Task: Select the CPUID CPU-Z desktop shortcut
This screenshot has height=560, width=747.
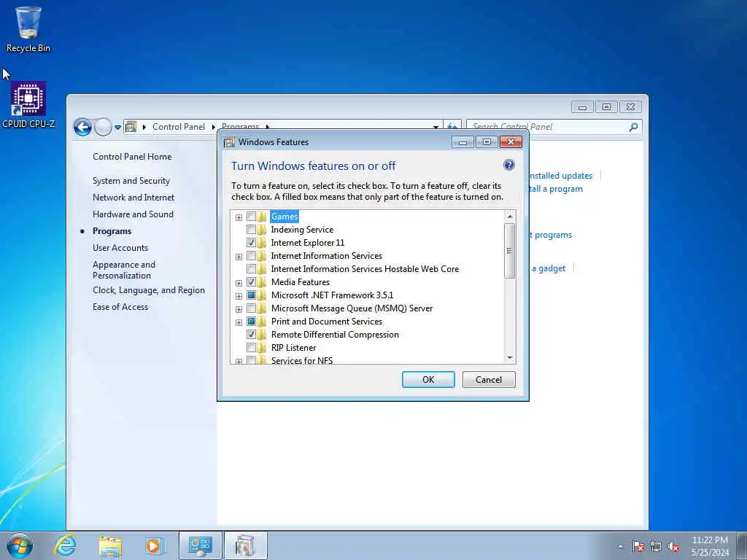Action: tap(28, 105)
